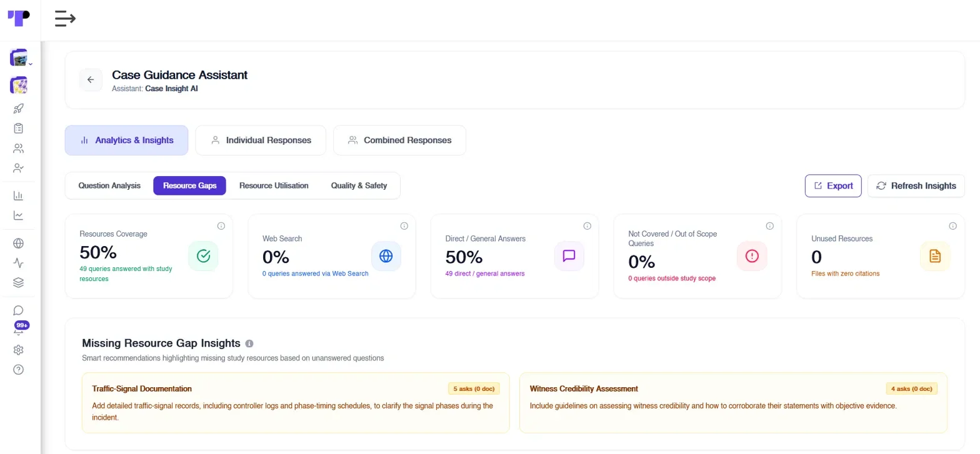Select the Resource Gaps sub-tab
Screen dimensions: 980x454
coord(189,185)
